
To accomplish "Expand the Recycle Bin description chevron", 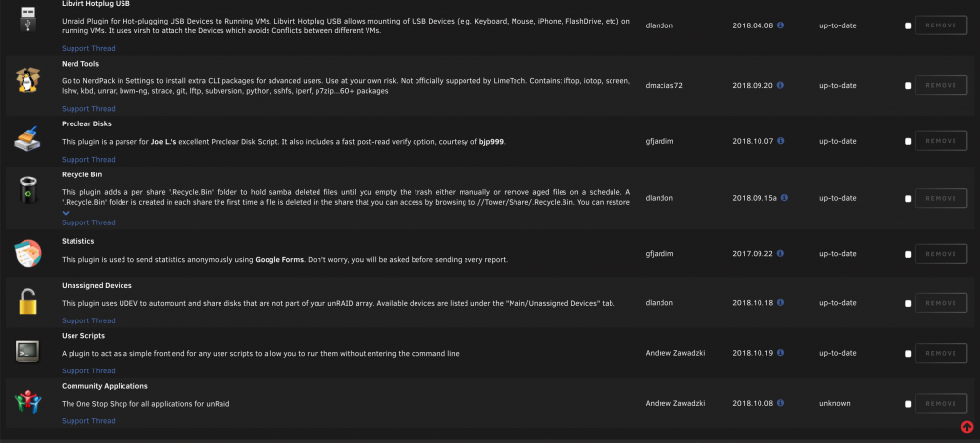I will pos(66,213).
